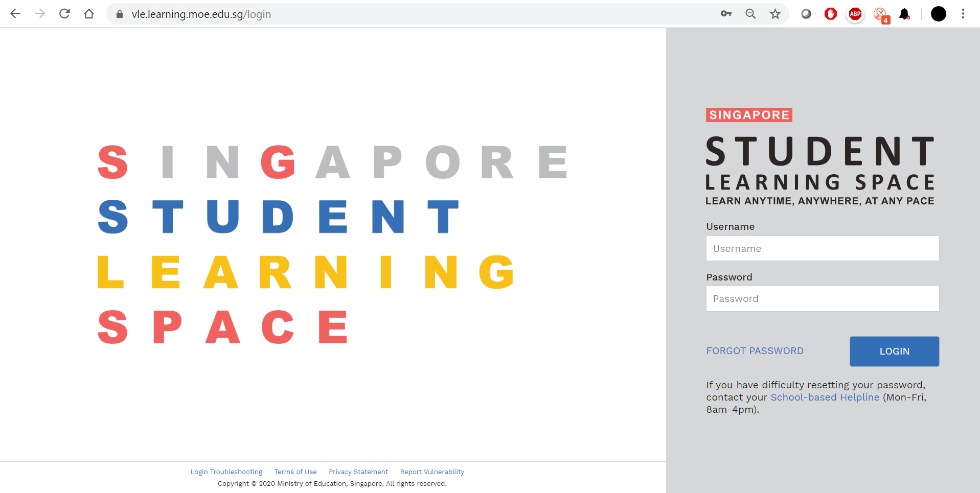Open the red hand blocker extension
Screen dimensions: 980x493
click(831, 14)
